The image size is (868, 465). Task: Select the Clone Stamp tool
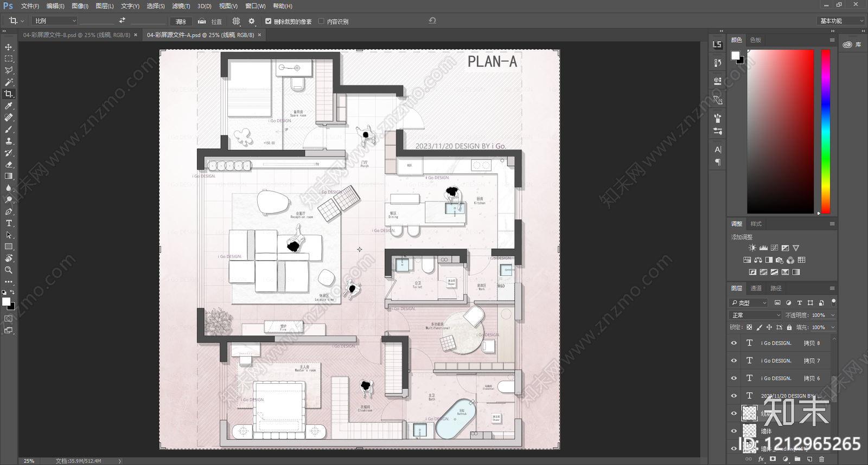pyautogui.click(x=9, y=141)
